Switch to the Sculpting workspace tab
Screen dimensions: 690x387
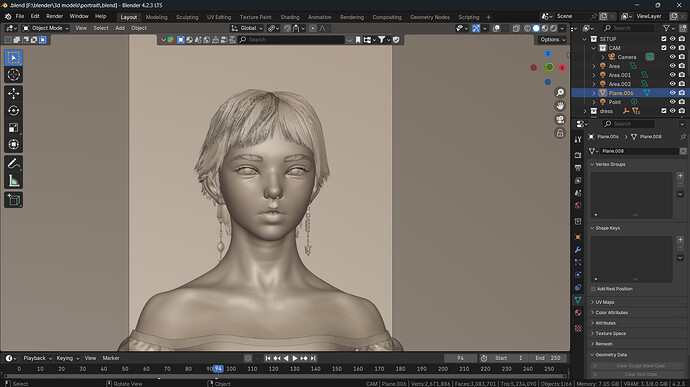pos(187,17)
